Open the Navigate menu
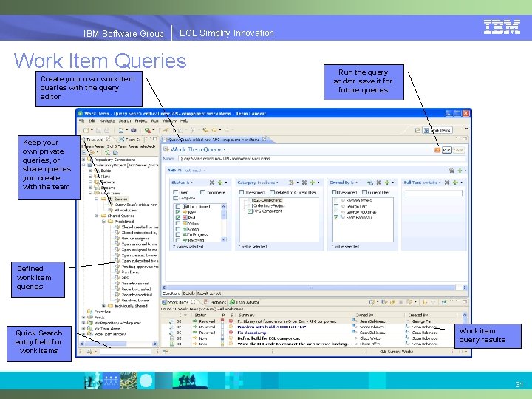This screenshot has width=532, height=399. pos(107,120)
